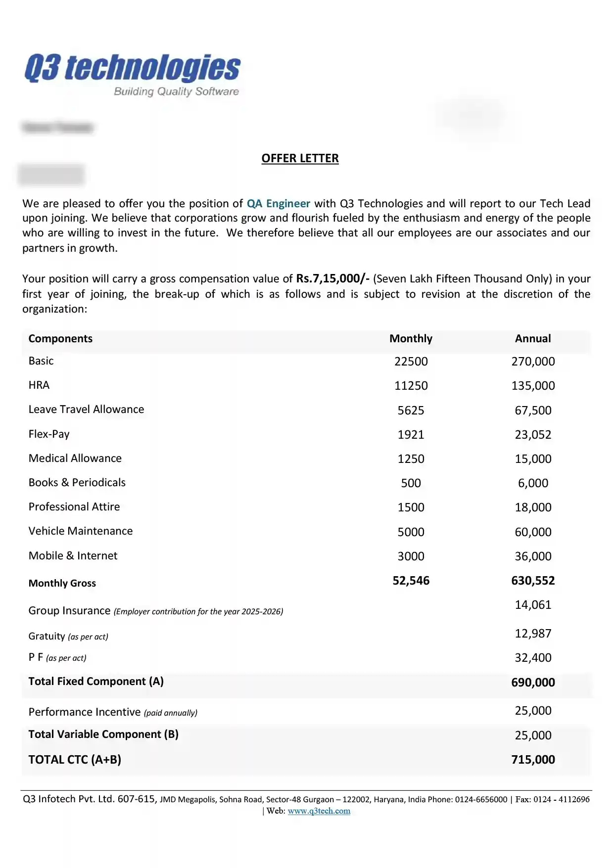
Task: Click the Monthly Gross value 52,546
Action: [x=411, y=580]
